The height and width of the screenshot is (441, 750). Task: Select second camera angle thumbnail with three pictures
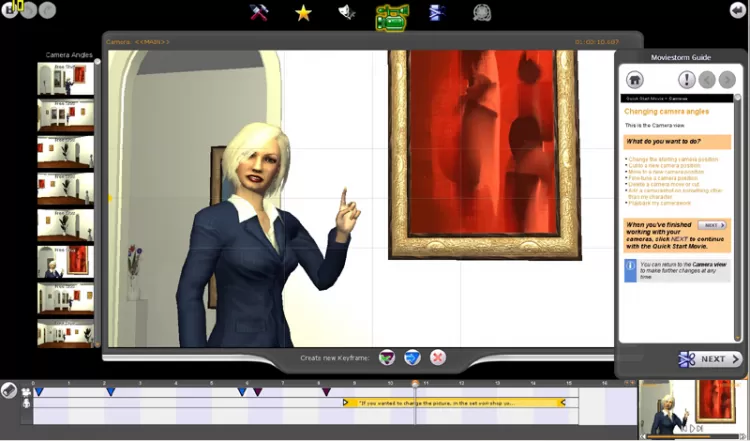coord(66,115)
